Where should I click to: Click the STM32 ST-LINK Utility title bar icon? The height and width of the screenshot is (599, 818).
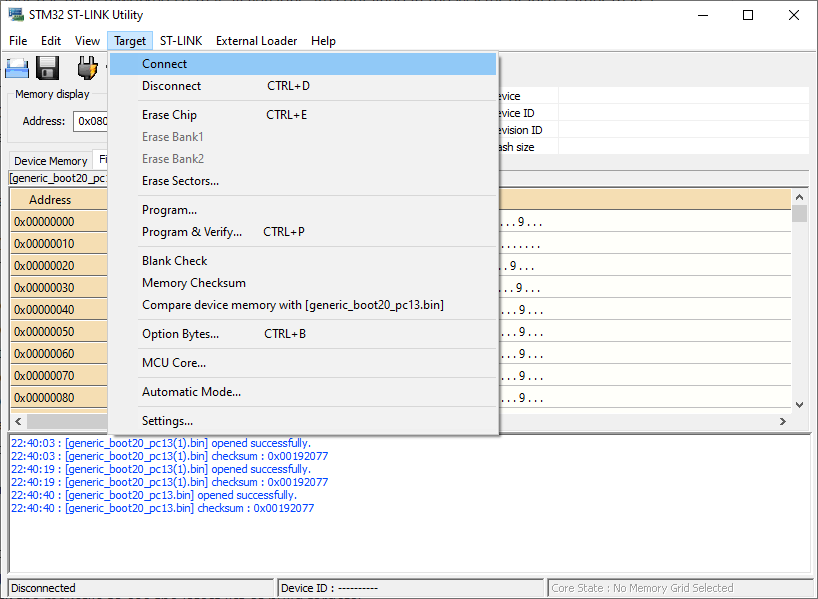(x=16, y=14)
